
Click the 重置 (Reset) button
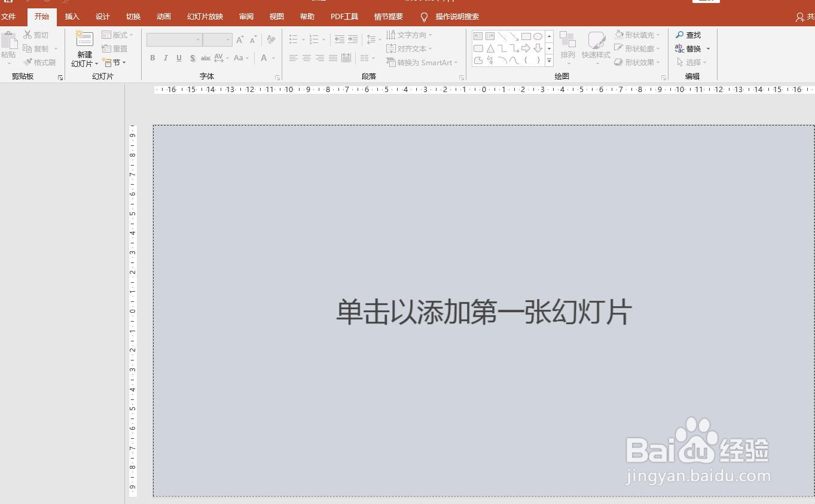coord(115,48)
